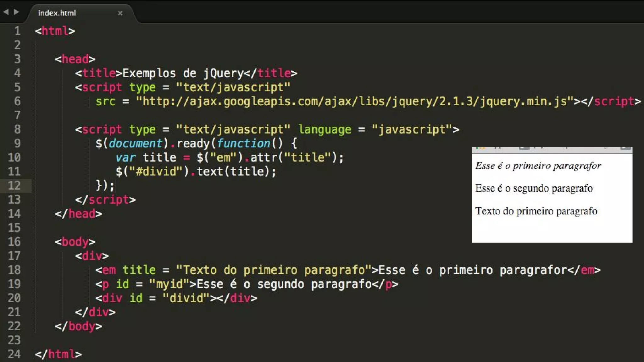This screenshot has width=644, height=362.
Task: Click the closing html tag
Action: (x=58, y=354)
